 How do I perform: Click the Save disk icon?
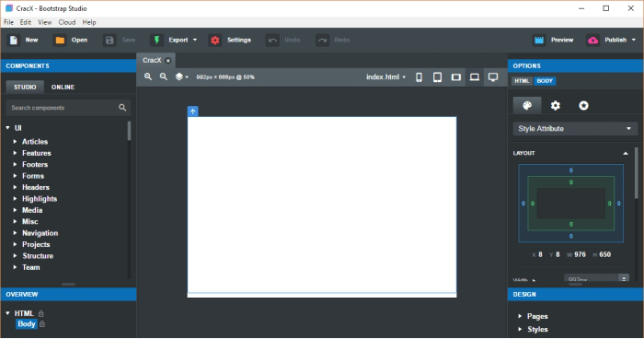tap(109, 40)
